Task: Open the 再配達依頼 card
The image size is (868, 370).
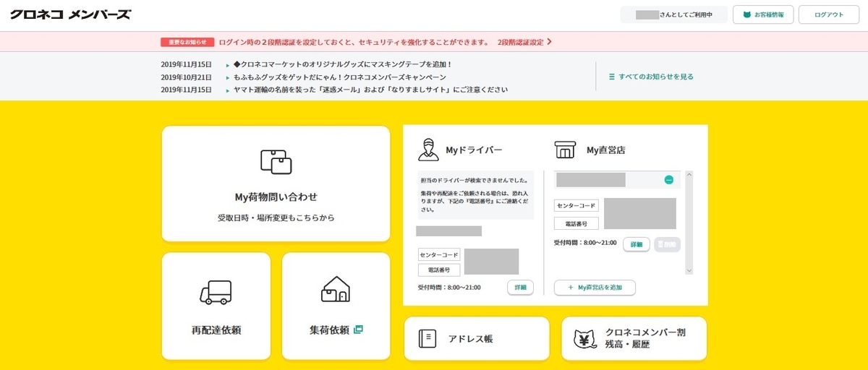Action: [216, 306]
